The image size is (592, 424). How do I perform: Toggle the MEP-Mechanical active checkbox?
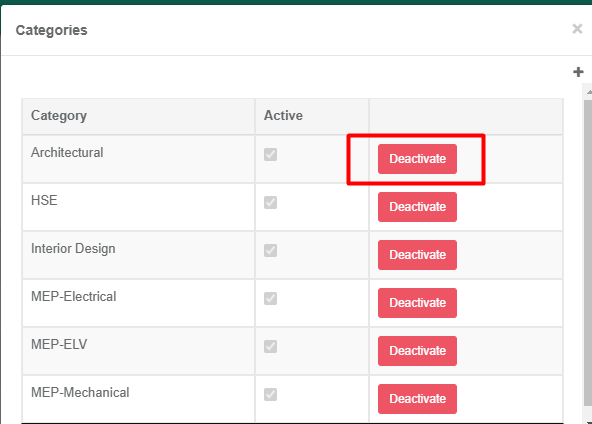[x=270, y=394]
